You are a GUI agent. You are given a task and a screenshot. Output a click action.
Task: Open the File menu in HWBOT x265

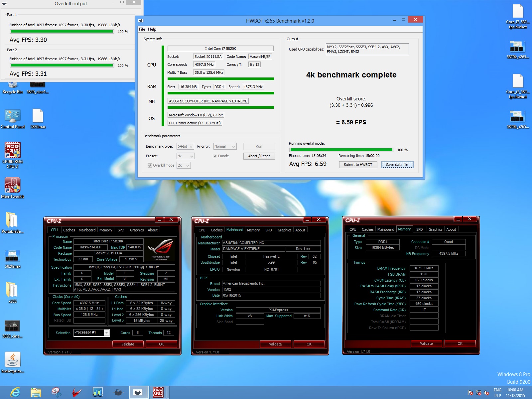tap(142, 29)
